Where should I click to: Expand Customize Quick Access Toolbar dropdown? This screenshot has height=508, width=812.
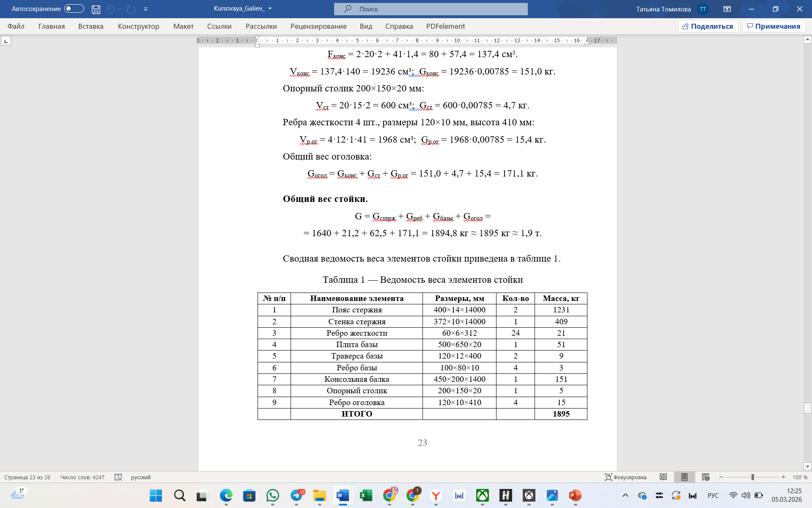(x=145, y=9)
